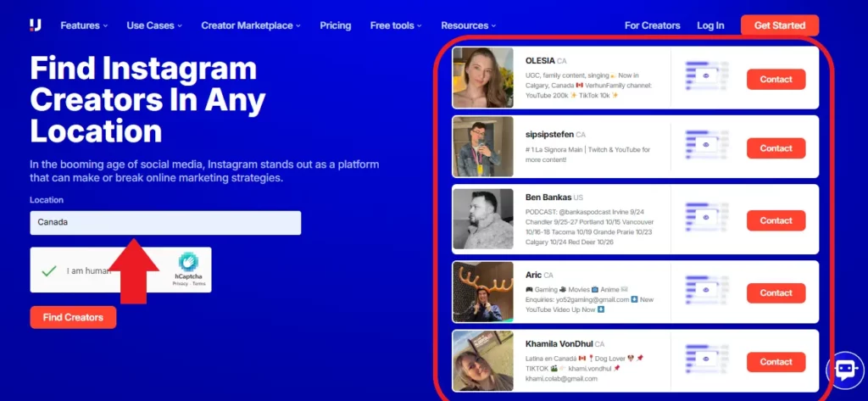The width and height of the screenshot is (868, 401).
Task: Open OLESIA's profile photo
Action: click(x=482, y=77)
